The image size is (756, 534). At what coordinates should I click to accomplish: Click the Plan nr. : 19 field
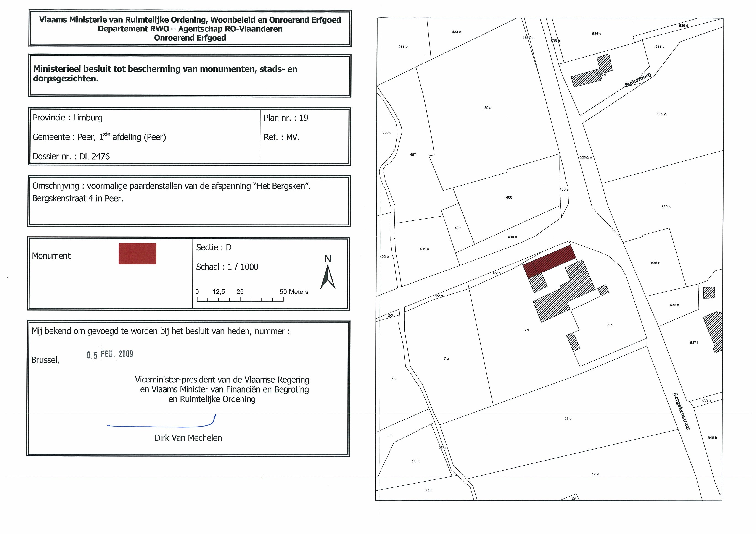pyautogui.click(x=286, y=118)
